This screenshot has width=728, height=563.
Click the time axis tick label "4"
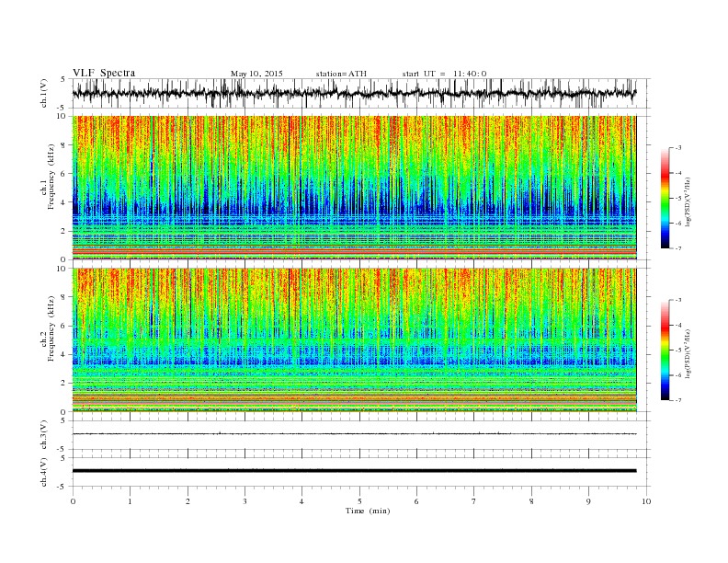click(301, 501)
